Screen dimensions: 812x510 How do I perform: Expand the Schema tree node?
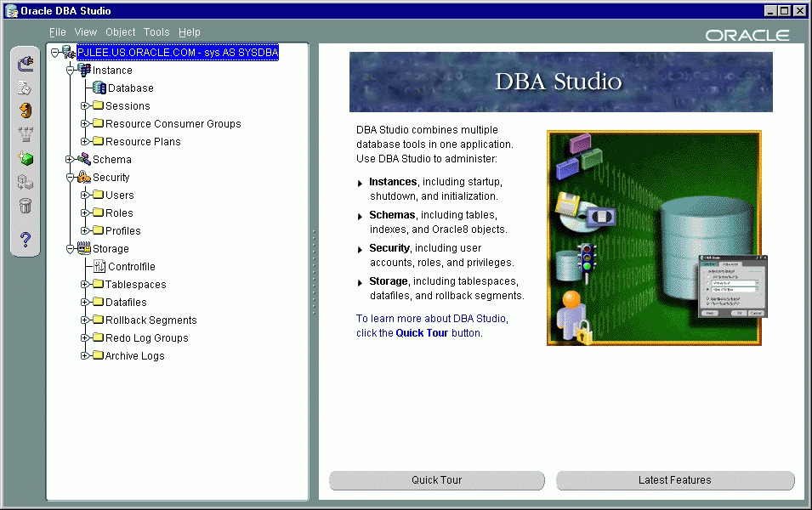point(71,160)
